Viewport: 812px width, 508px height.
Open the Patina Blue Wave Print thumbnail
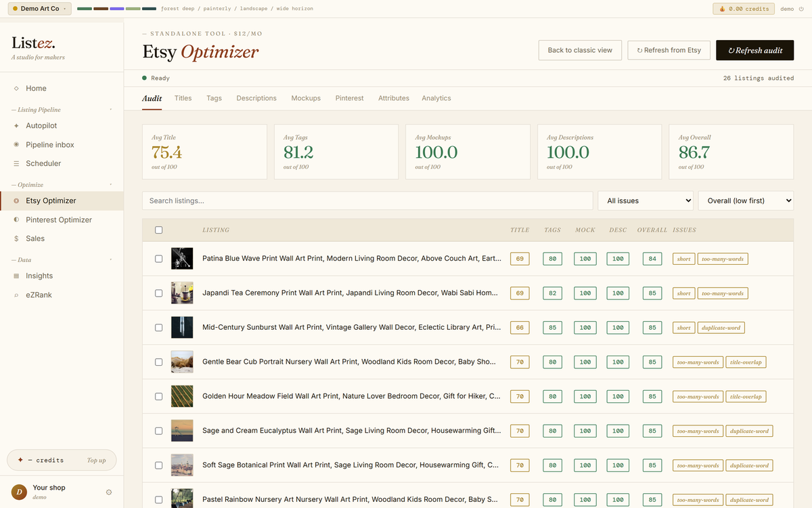[x=182, y=259]
